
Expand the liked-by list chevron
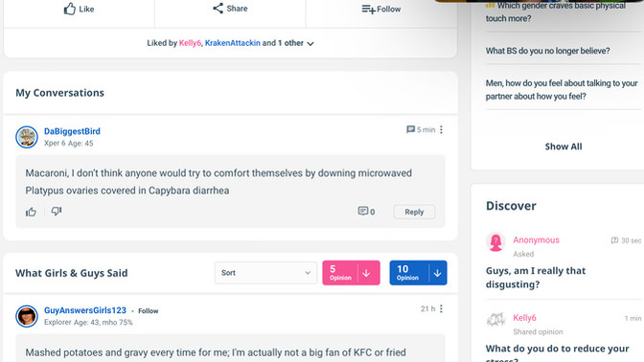(310, 43)
